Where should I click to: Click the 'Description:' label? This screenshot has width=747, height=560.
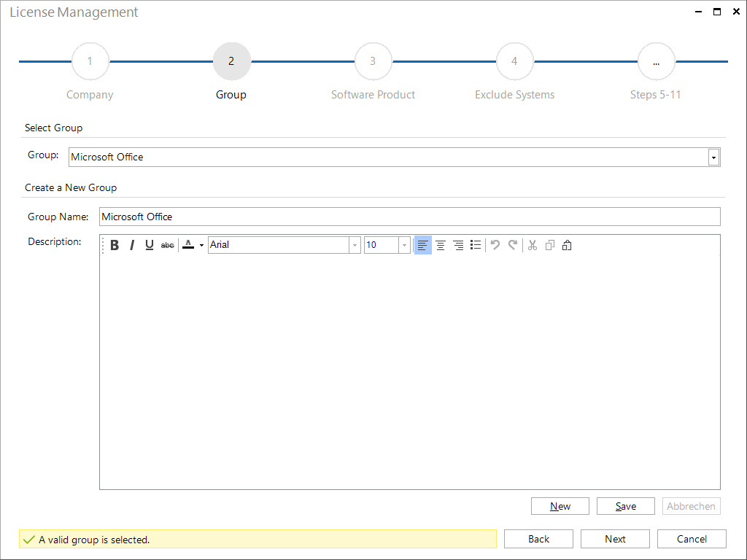coord(54,241)
